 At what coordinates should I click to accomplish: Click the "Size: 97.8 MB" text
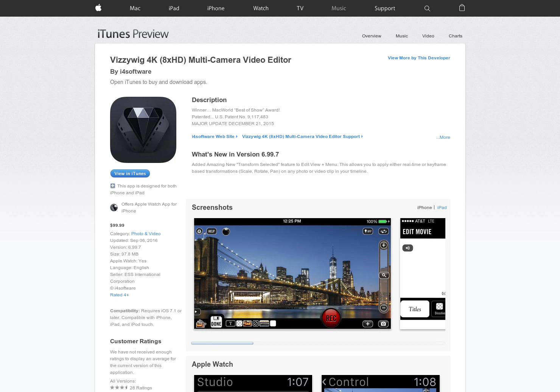(x=124, y=254)
